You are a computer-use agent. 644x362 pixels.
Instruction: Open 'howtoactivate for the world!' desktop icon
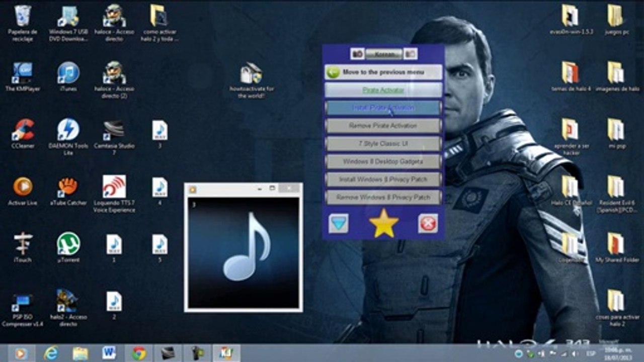click(x=252, y=80)
